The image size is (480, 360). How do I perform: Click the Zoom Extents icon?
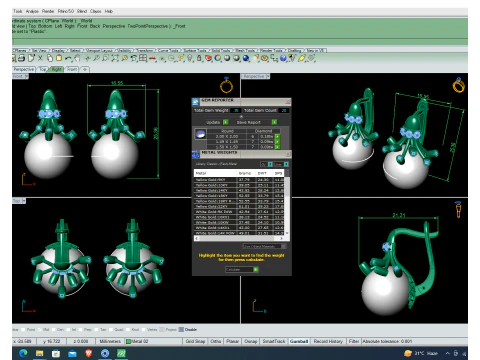[115, 58]
